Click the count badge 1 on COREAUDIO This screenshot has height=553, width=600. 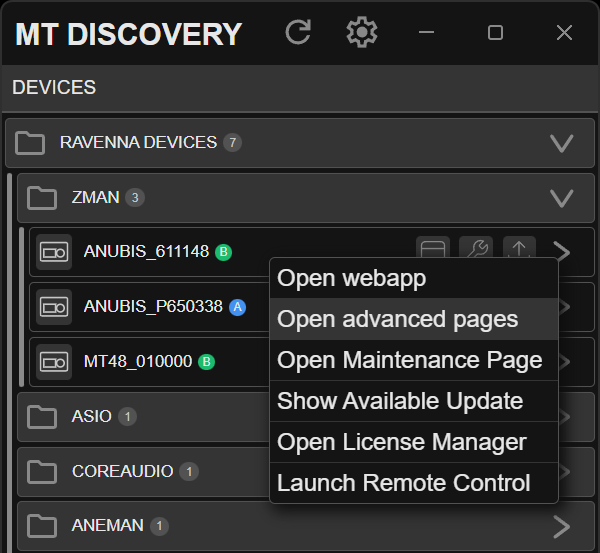click(189, 471)
